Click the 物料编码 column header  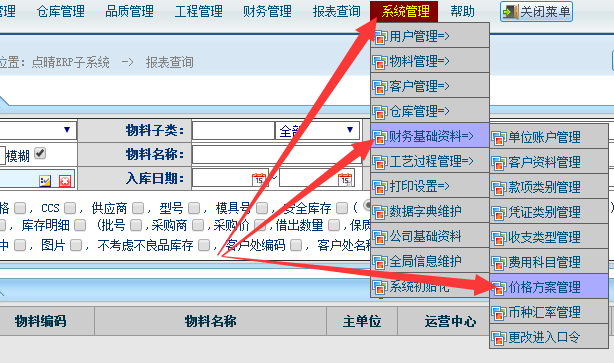[x=41, y=321]
